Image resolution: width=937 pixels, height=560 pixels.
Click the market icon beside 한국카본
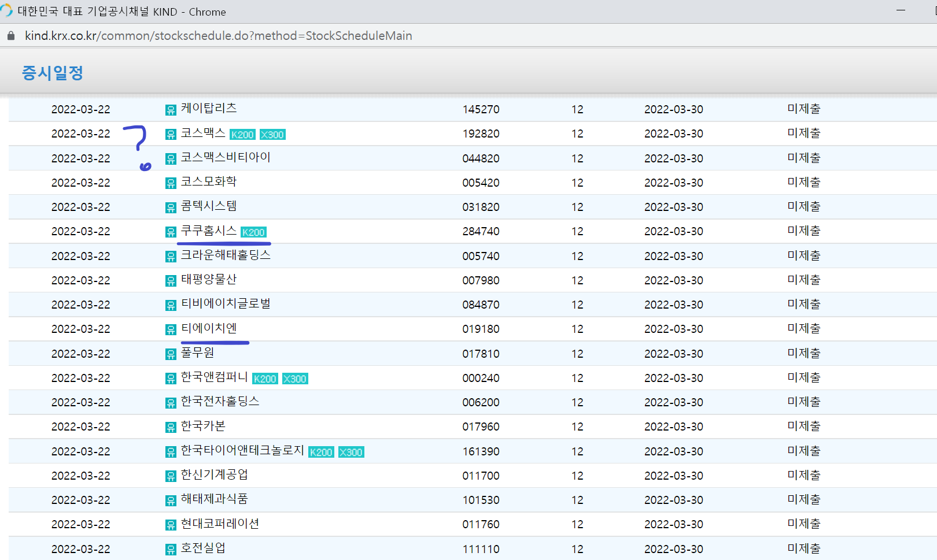click(x=171, y=427)
